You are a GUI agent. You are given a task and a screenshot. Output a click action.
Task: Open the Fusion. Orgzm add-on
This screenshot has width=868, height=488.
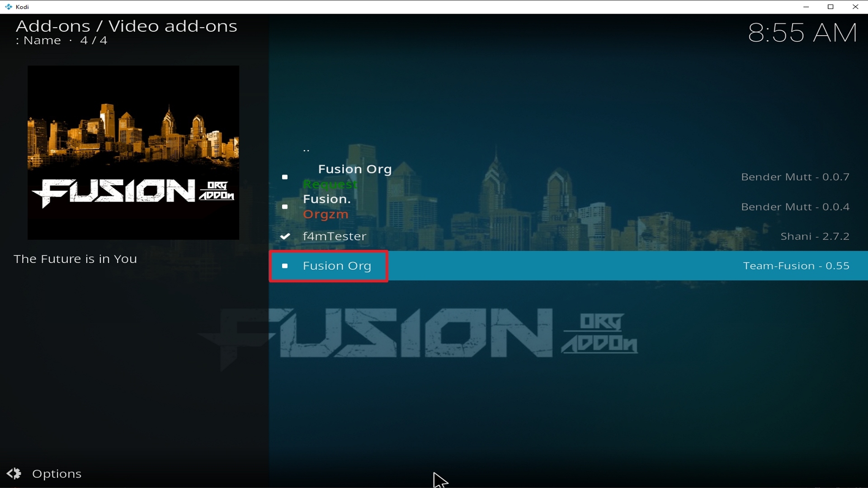tap(568, 206)
